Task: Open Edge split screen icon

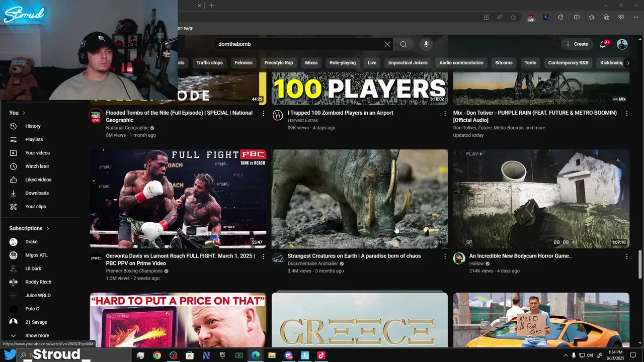Action: [x=577, y=17]
